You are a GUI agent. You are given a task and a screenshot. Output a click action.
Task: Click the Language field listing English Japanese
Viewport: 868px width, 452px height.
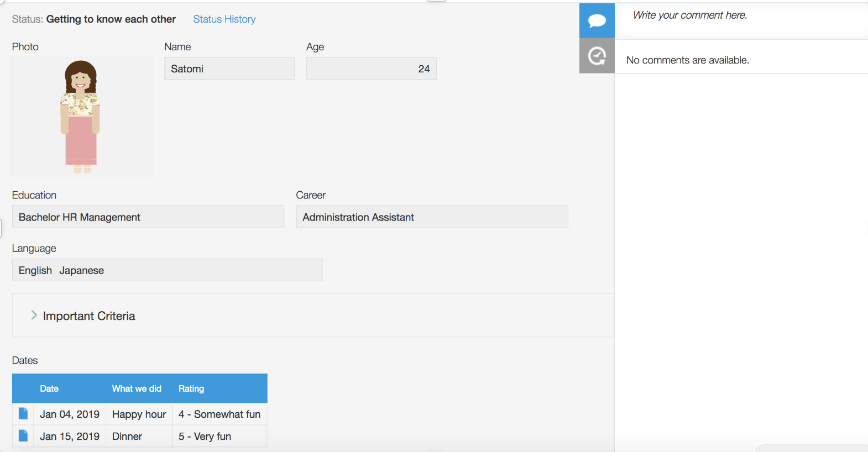(x=167, y=270)
